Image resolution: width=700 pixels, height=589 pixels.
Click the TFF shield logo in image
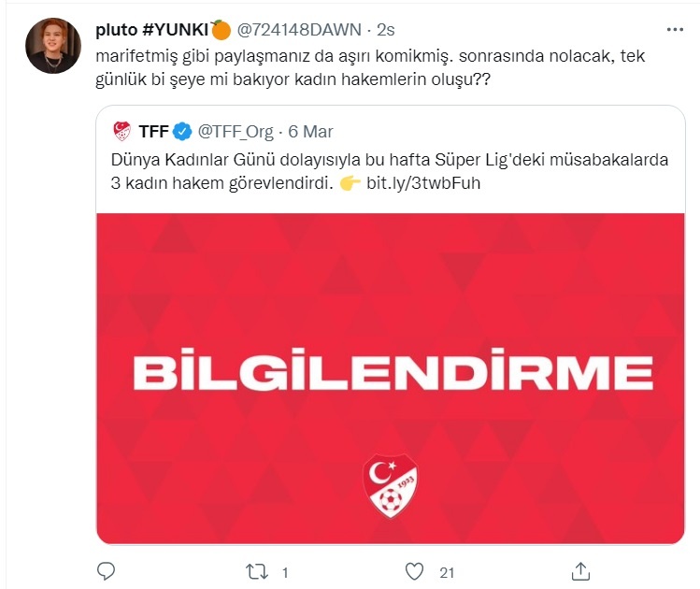pos(390,485)
